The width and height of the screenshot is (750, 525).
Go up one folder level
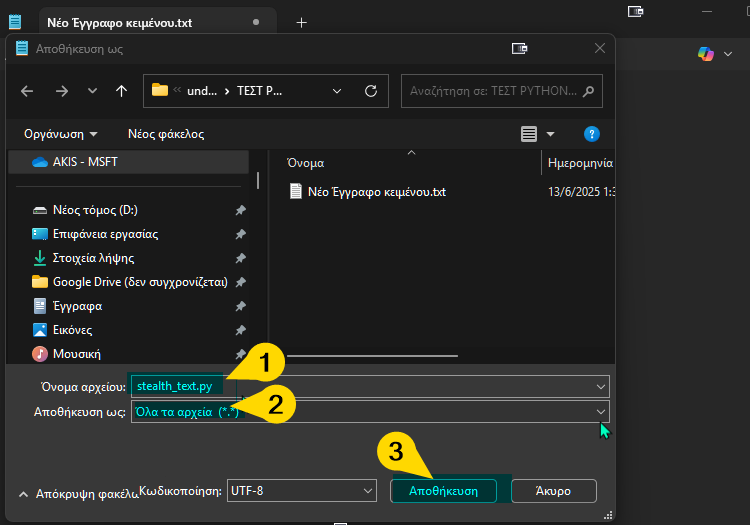[x=121, y=91]
